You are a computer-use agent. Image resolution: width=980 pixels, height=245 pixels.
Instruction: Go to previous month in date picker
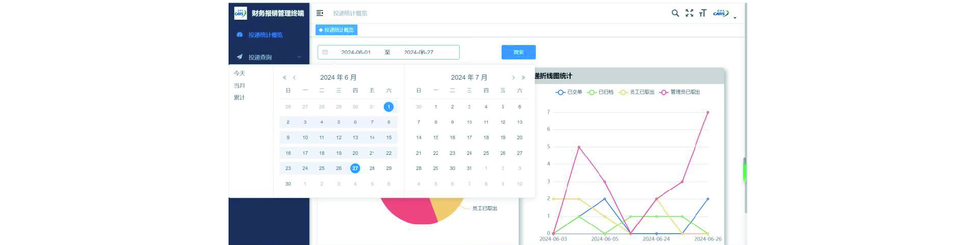[294, 78]
